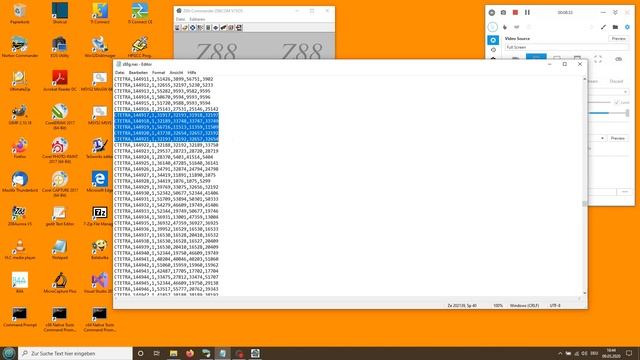
Task: Open x86 Native Tools Command Prompt icon
Action: (60, 318)
